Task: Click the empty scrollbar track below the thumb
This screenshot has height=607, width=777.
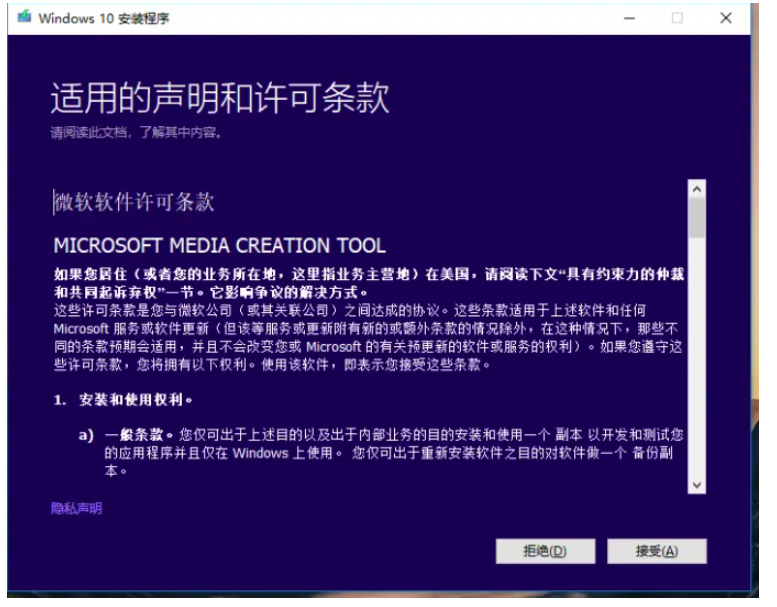Action: (696, 360)
